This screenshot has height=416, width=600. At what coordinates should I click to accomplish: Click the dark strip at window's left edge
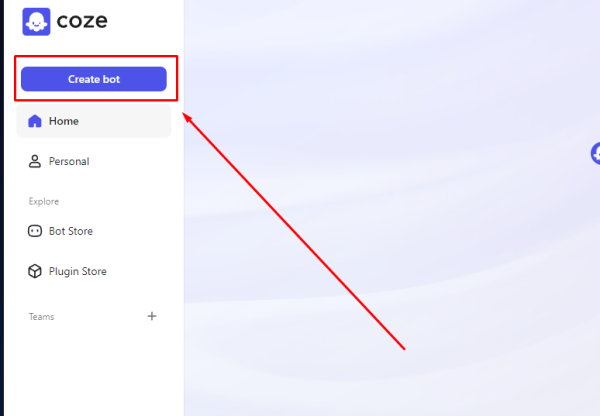(x=2, y=208)
